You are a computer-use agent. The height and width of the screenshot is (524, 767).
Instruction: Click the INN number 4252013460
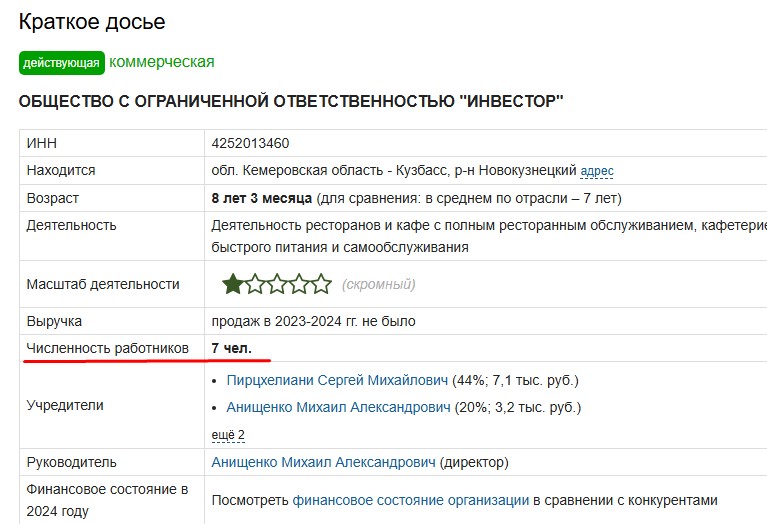(250, 143)
